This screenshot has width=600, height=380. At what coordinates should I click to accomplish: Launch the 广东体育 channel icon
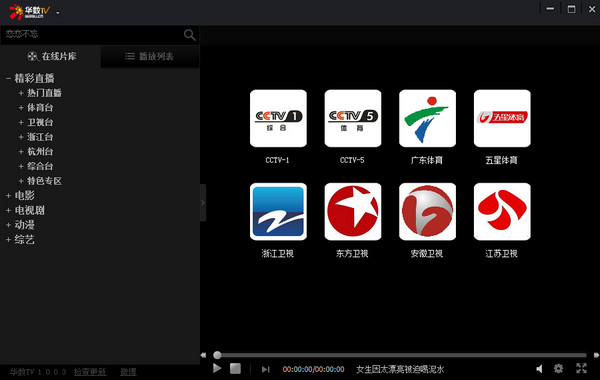coord(427,118)
